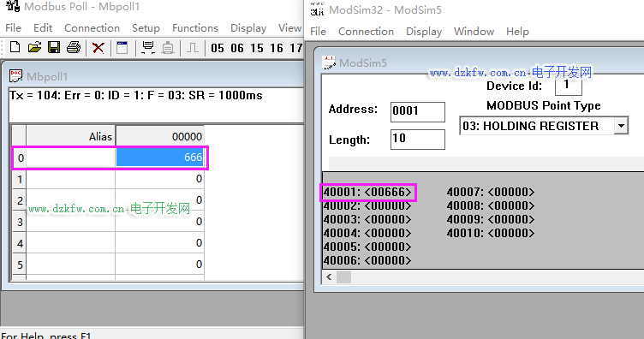Click the left arrow of horizontal scrollbar
644x339 pixels.
329,277
